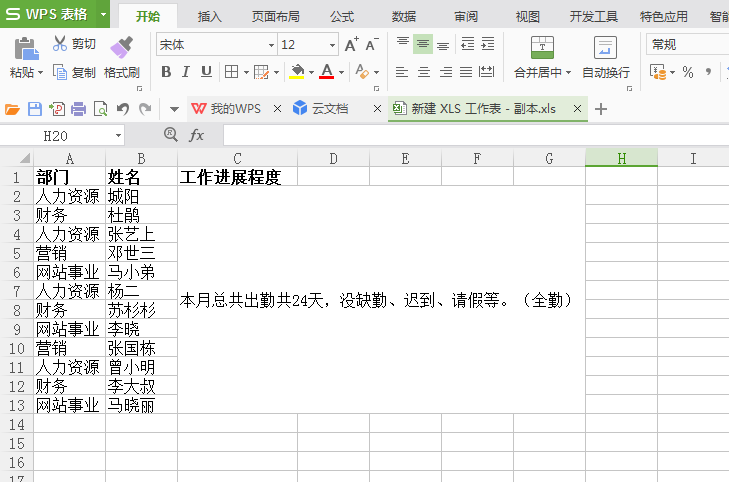Toggle italic formatting (I)
Image resolution: width=729 pixels, height=482 pixels.
pyautogui.click(x=186, y=72)
